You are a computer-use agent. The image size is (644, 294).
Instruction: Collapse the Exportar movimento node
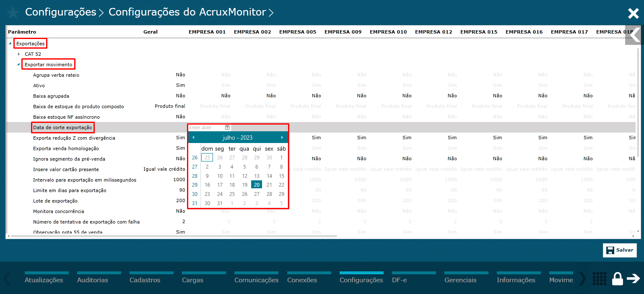coord(18,64)
